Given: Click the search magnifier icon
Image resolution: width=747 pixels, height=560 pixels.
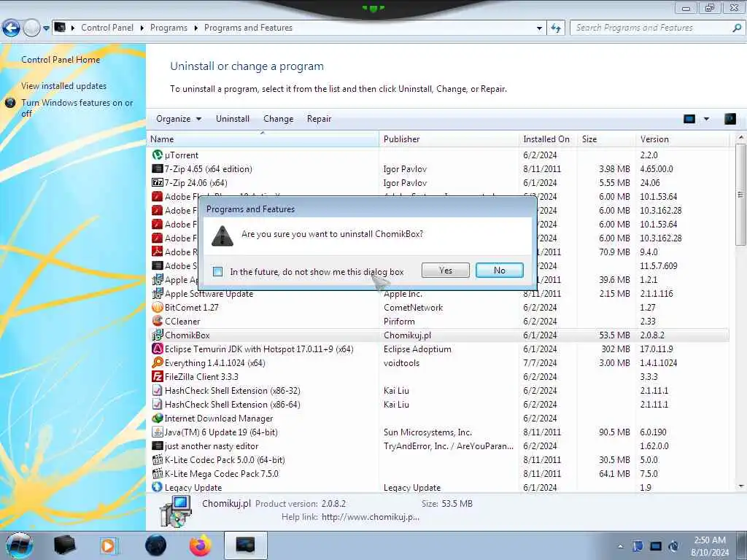Looking at the screenshot, I should click(737, 28).
